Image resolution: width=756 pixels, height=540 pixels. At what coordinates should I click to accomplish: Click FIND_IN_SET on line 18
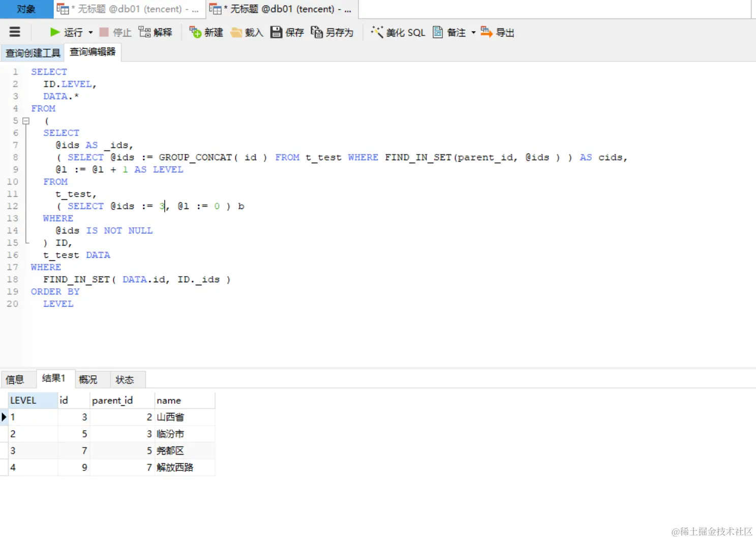(76, 279)
